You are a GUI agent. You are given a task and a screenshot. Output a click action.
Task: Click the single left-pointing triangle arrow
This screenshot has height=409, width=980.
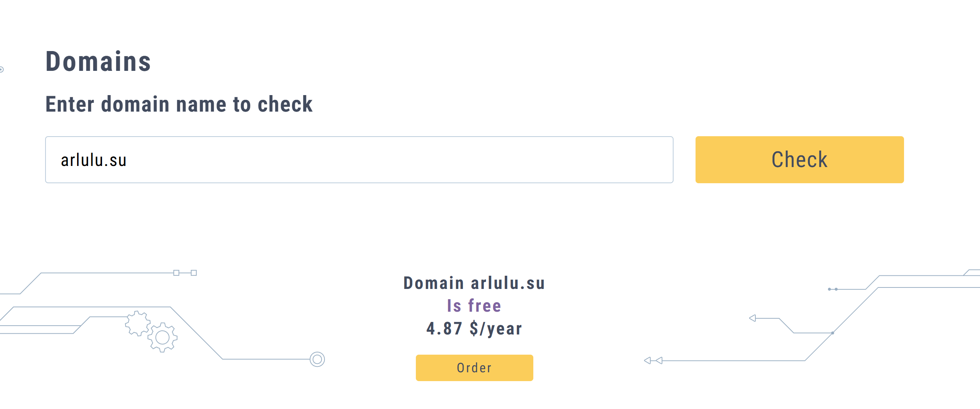pos(752,318)
